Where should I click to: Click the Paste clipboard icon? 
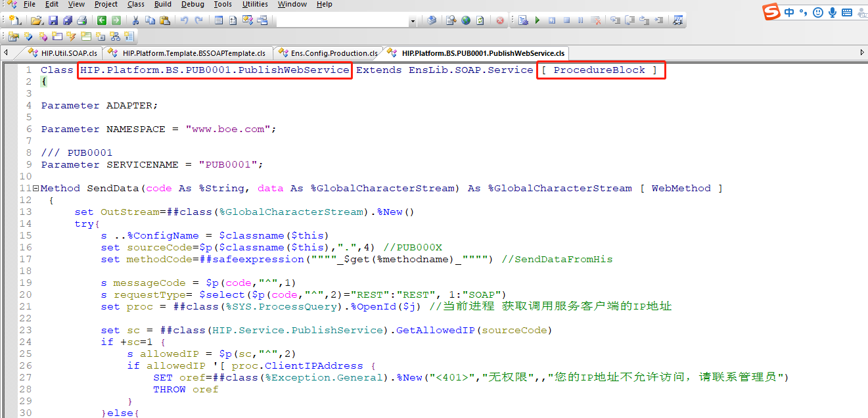pos(163,20)
